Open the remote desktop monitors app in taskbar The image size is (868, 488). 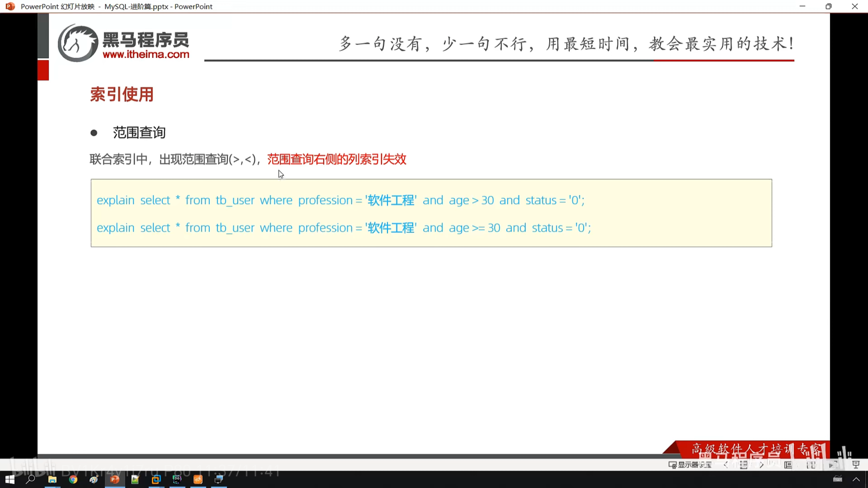[x=219, y=479]
